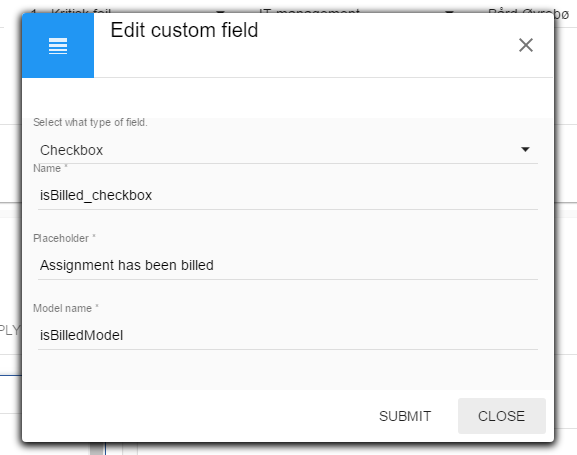Image resolution: width=577 pixels, height=455 pixels.
Task: Click the Select what type of field label
Action: (90, 122)
